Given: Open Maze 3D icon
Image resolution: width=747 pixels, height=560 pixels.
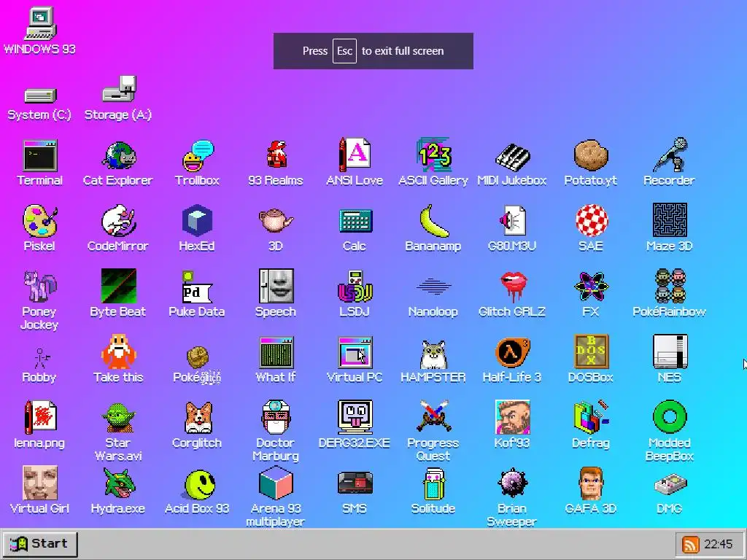Looking at the screenshot, I should (x=670, y=220).
